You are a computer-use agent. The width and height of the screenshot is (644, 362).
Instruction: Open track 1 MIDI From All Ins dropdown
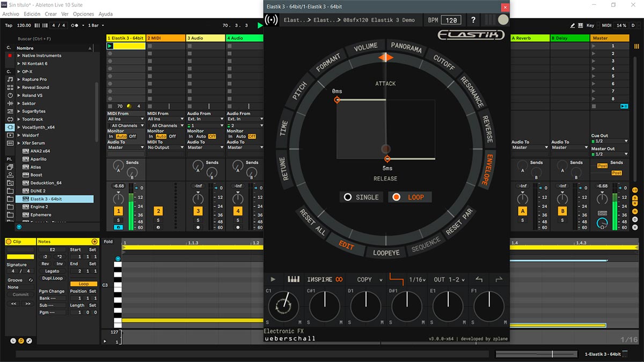pos(126,119)
